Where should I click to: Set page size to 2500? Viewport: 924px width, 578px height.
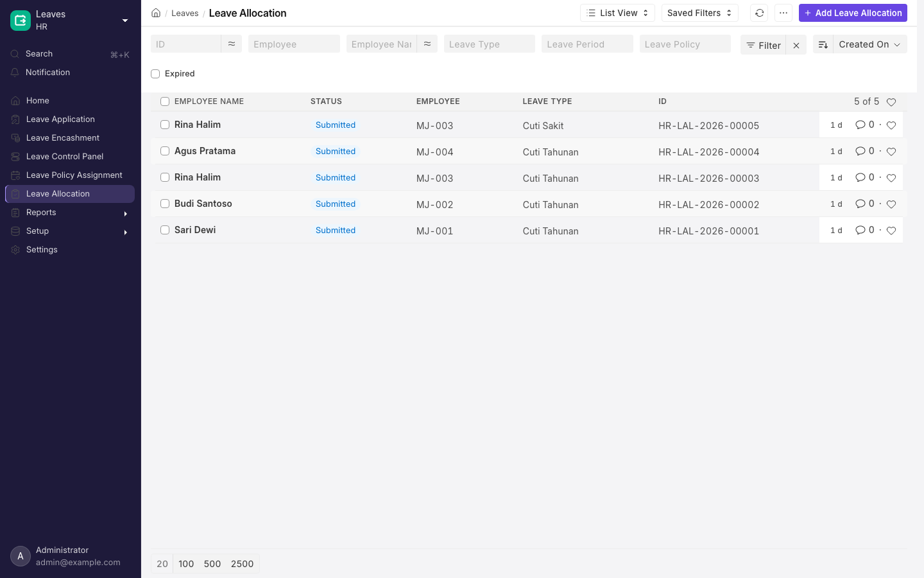[243, 564]
